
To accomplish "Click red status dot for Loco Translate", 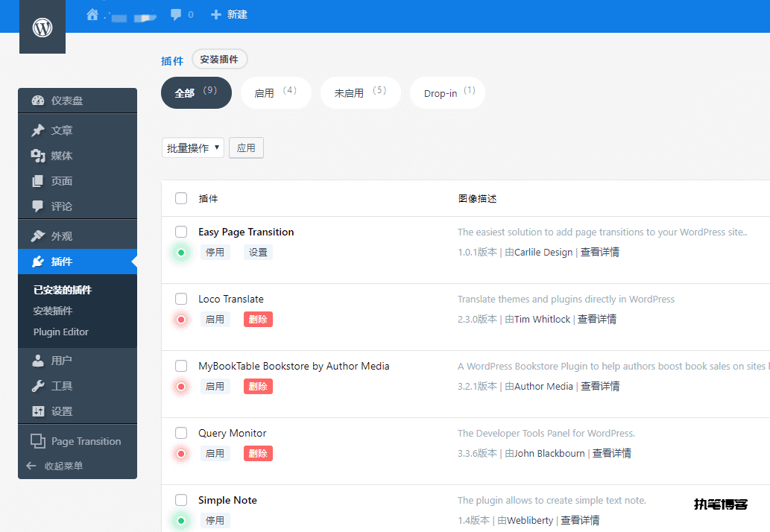I will (x=181, y=320).
